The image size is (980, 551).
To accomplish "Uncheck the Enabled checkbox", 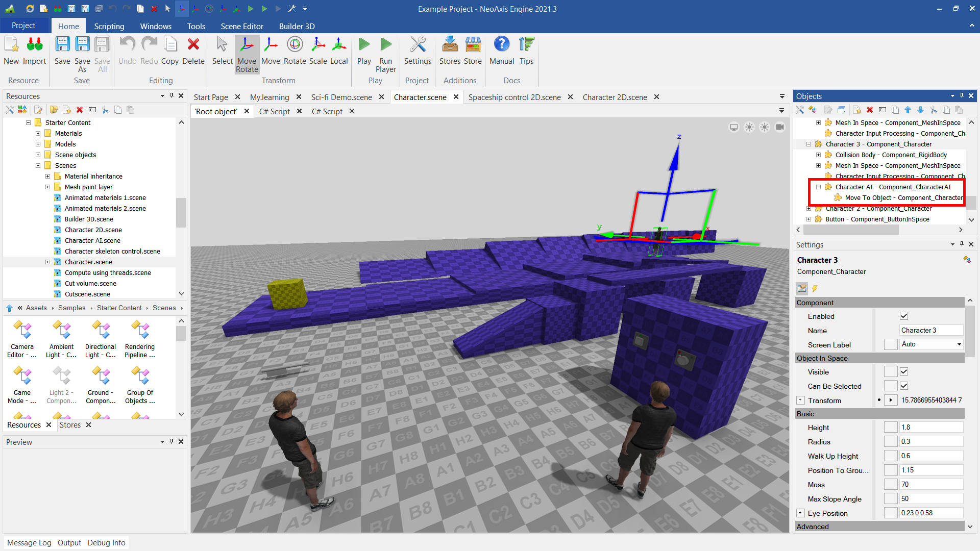I will point(903,316).
